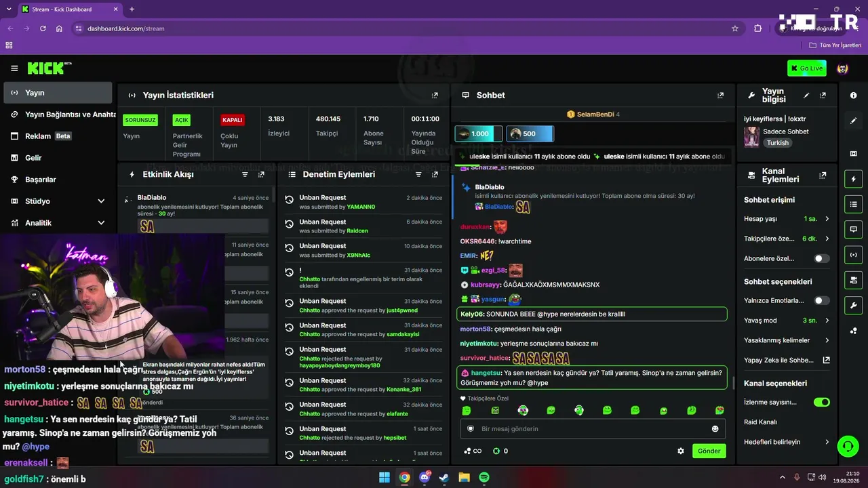Toggle the wrench icon in the right rail
868x488 pixels.
(853, 305)
